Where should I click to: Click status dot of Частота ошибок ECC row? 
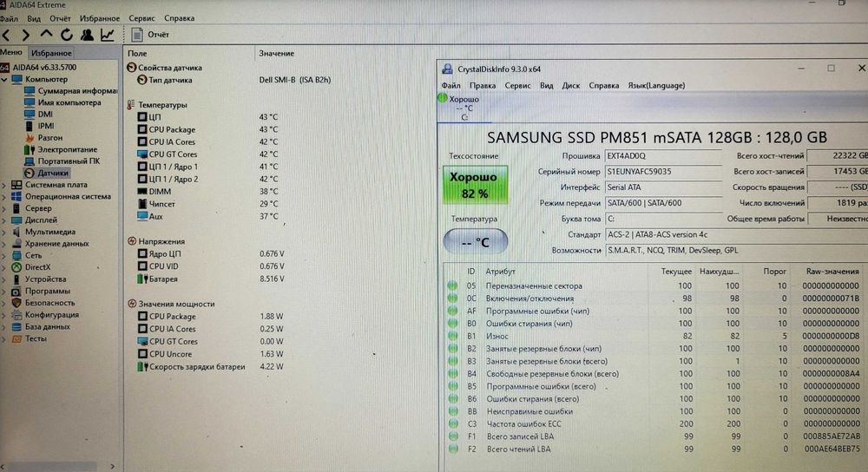click(x=453, y=424)
